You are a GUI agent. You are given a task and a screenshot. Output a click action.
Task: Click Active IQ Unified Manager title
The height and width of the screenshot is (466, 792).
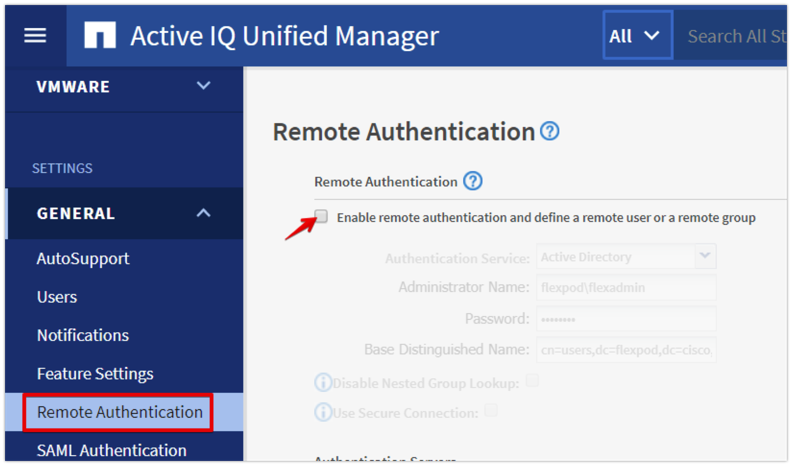(285, 36)
